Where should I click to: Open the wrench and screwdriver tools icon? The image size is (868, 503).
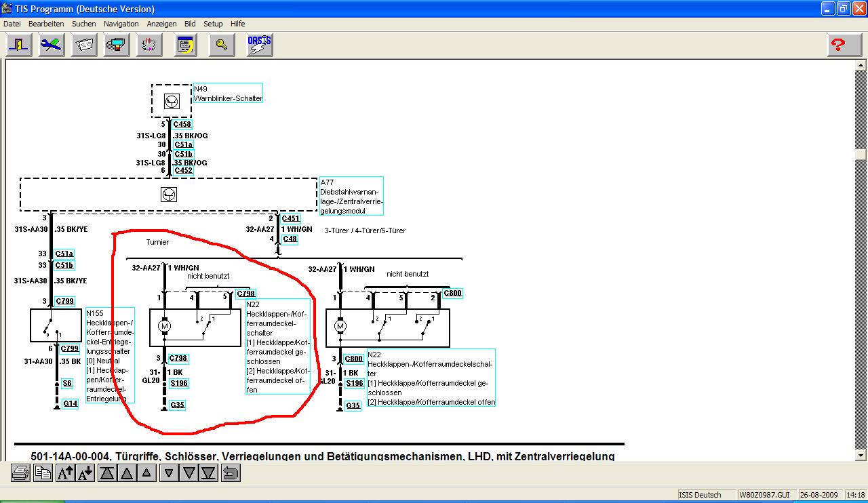[x=52, y=45]
